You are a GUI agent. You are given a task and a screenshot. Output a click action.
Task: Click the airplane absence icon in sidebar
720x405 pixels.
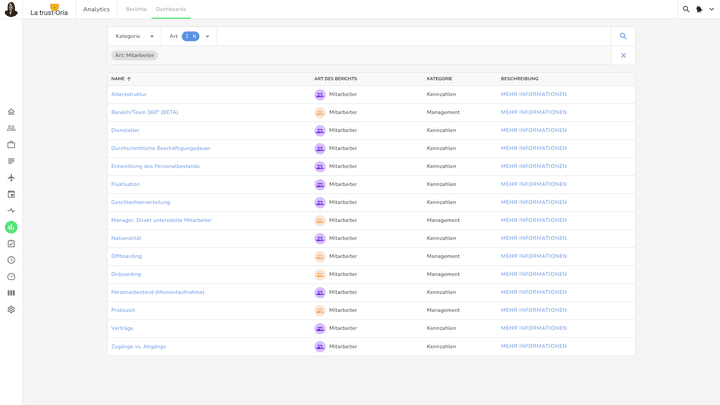click(x=11, y=178)
